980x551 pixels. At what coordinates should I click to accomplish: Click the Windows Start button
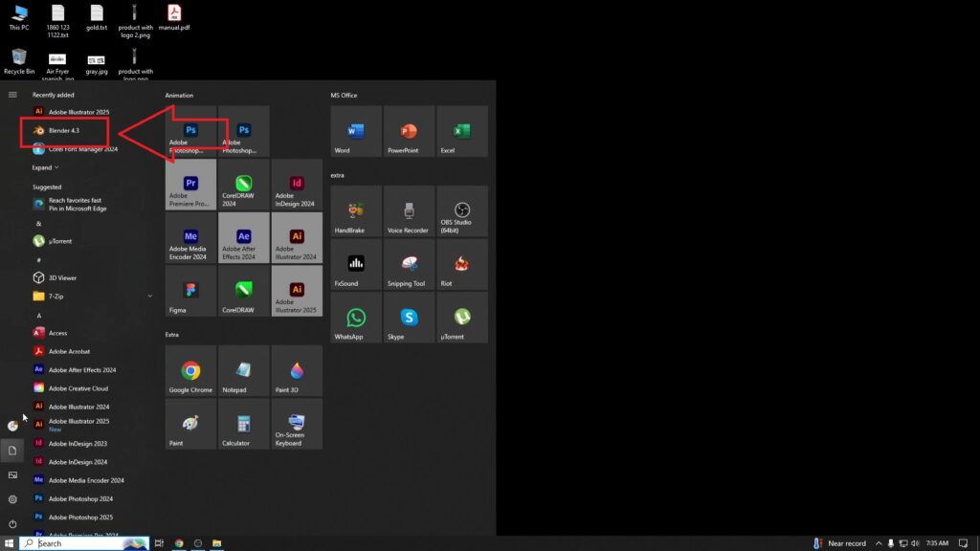(9, 543)
